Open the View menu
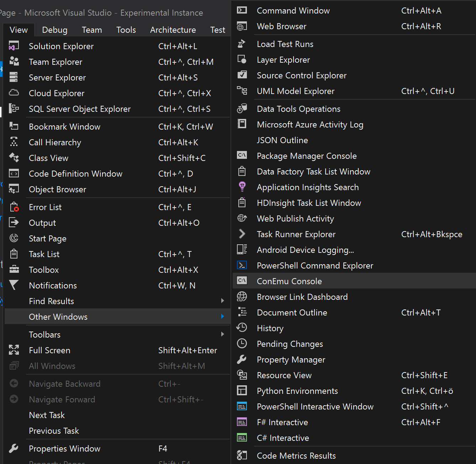Image resolution: width=476 pixels, height=464 pixels. tap(19, 30)
